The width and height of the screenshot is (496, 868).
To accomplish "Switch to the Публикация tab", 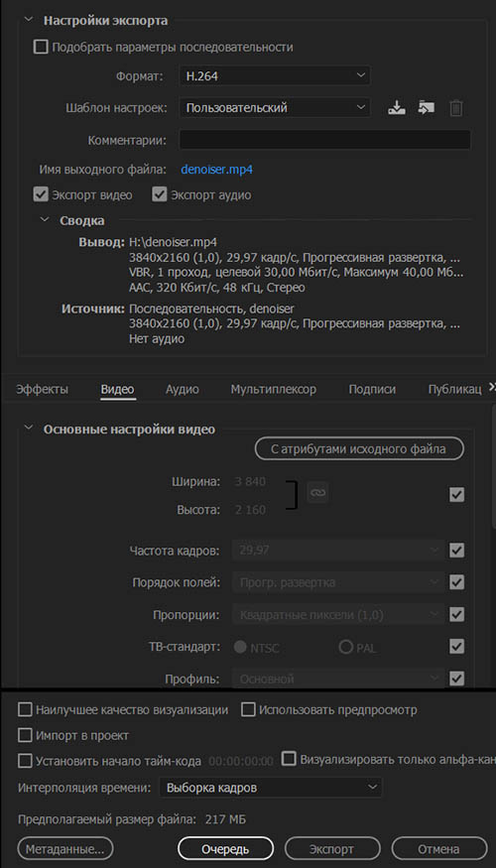I will pos(454,389).
